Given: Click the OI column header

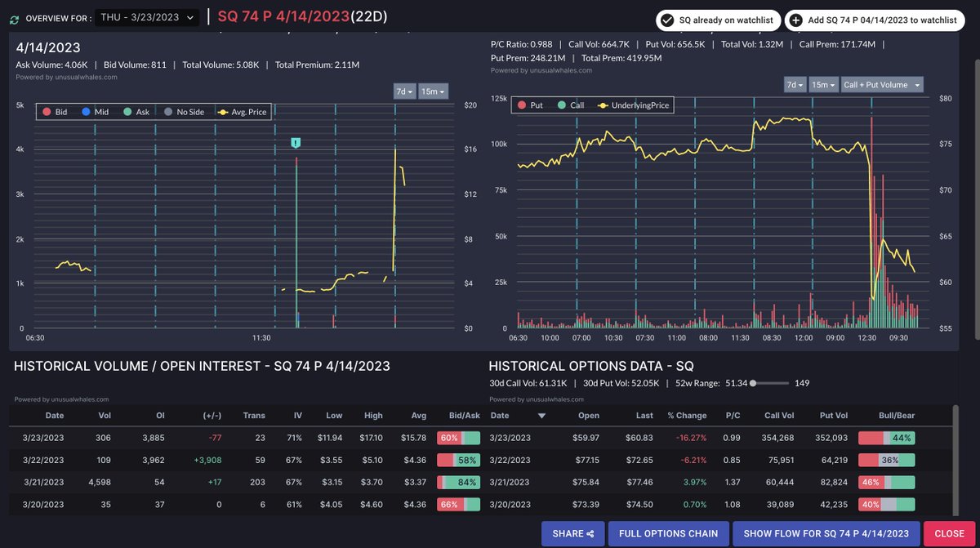Looking at the screenshot, I should pyautogui.click(x=160, y=416).
